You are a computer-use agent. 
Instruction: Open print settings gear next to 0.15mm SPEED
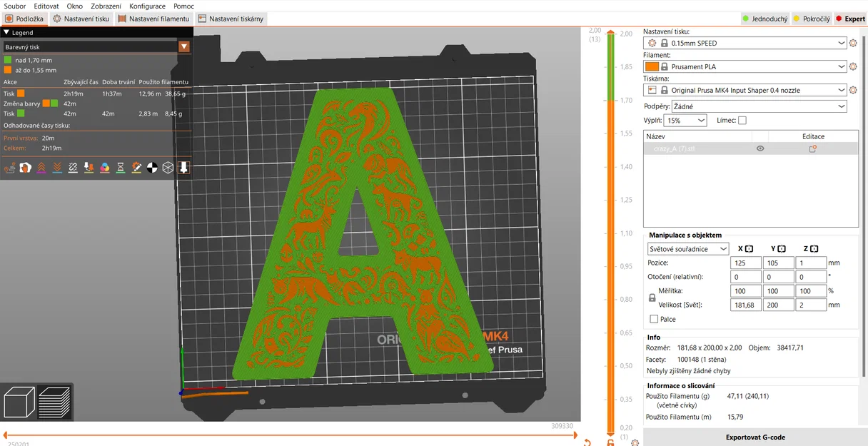(x=853, y=43)
